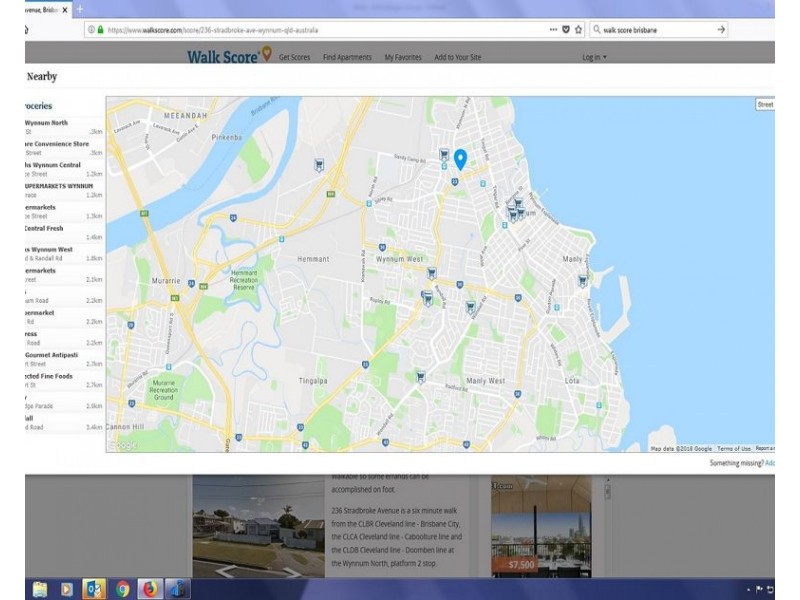Select Wynnum Central grocery listing
The image size is (800, 600).
55,165
